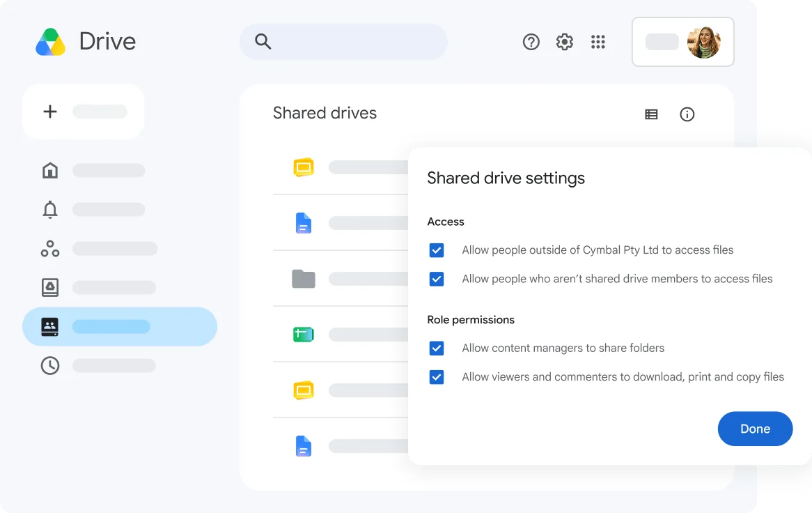
Task: Click the Shared drive settings title
Action: [506, 178]
